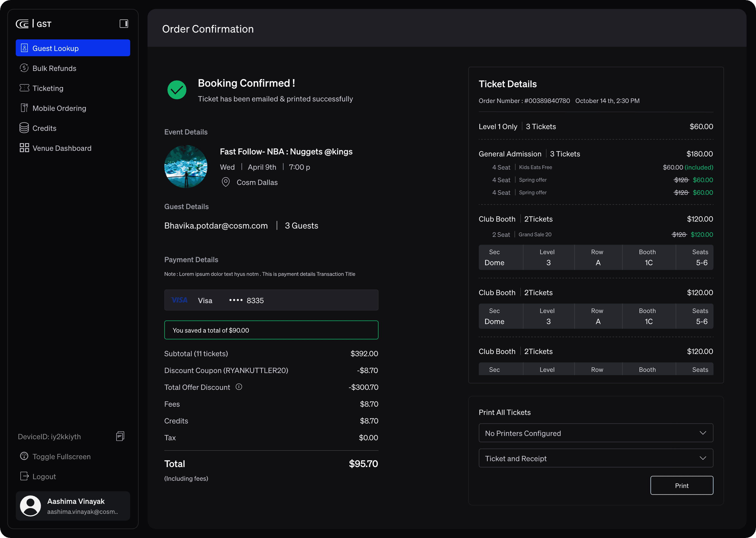Click the Order Confirmation page title
The image size is (756, 538).
click(x=208, y=29)
